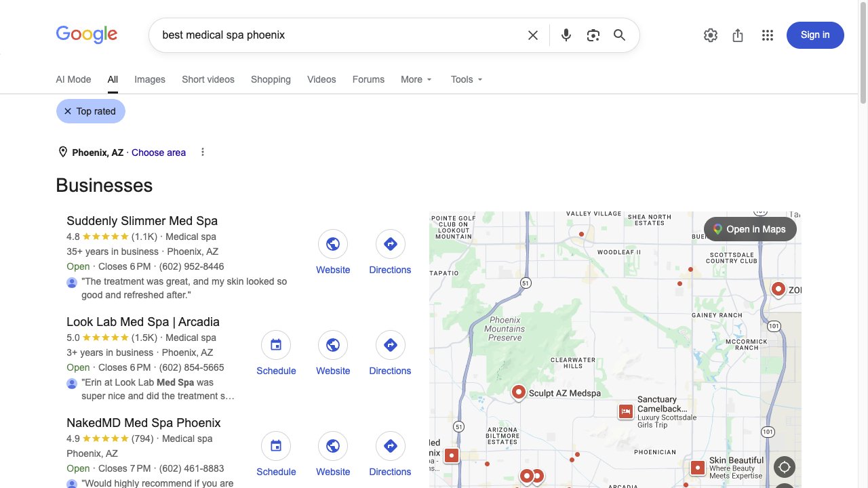The image size is (868, 488).
Task: Center map on my location
Action: pyautogui.click(x=785, y=467)
